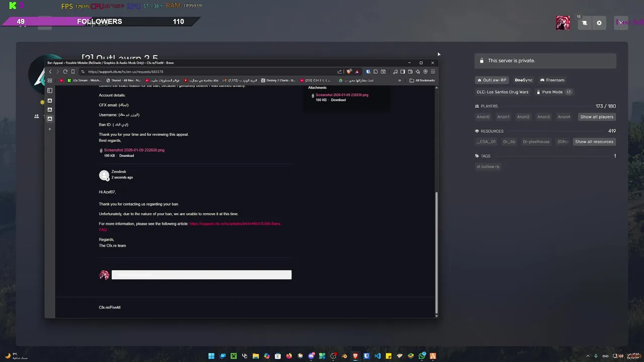This screenshot has width=644, height=362.
Task: Open Windows Start menu
Action: coord(211,356)
